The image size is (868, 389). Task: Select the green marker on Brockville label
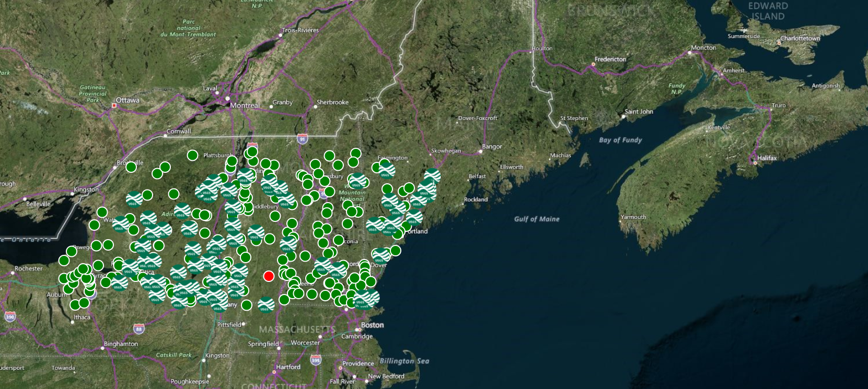point(131,167)
